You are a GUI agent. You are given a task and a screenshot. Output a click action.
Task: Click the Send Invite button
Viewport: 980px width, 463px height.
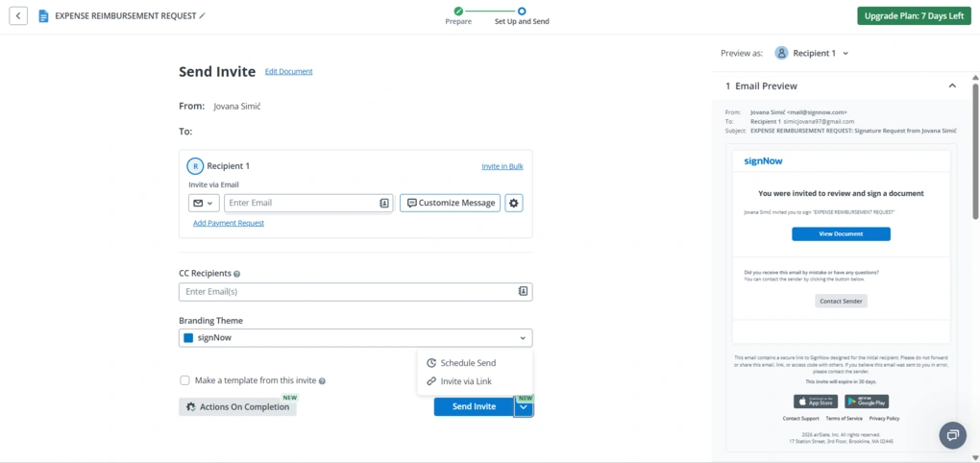[474, 407]
